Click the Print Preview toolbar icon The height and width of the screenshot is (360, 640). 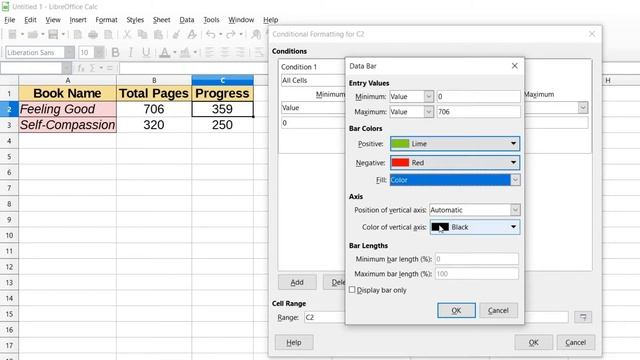click(108, 35)
